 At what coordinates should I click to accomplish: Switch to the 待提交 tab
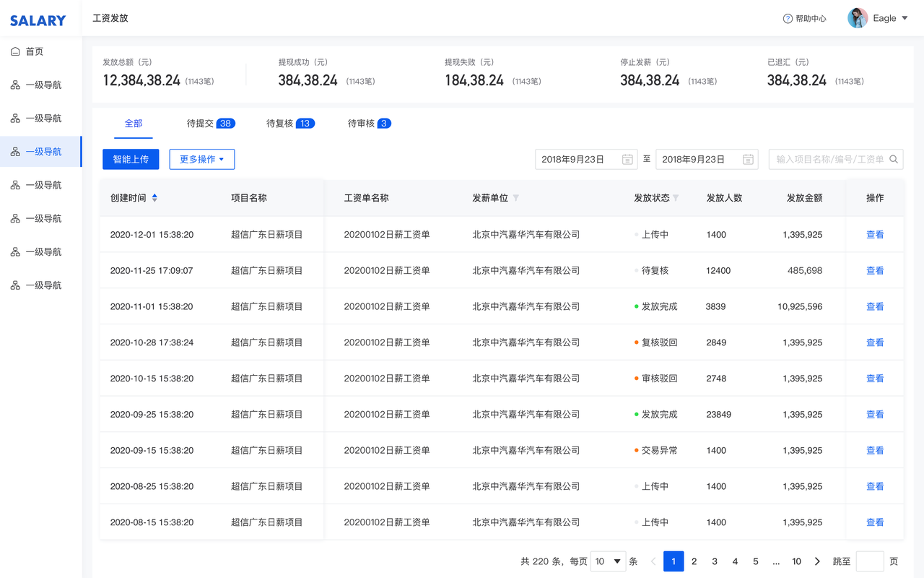(x=211, y=124)
